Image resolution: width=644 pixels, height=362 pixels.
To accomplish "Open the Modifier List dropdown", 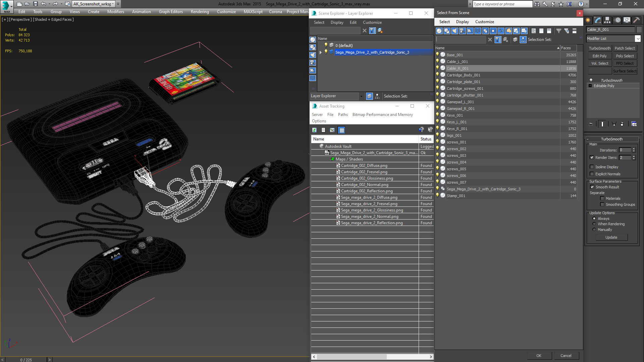I will click(x=638, y=39).
